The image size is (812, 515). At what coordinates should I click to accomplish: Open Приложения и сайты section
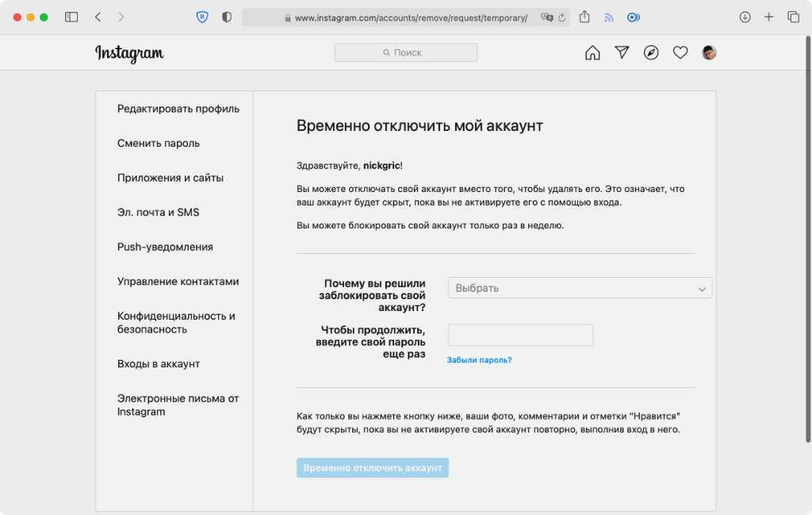[170, 178]
